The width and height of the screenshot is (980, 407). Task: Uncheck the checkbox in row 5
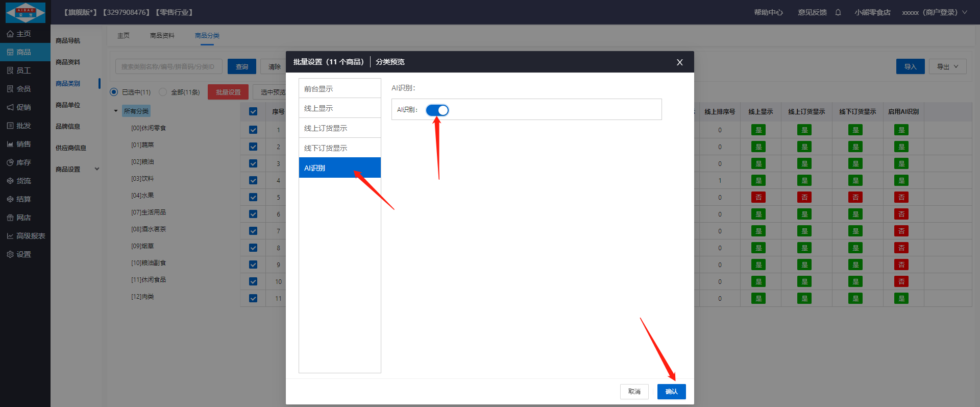[x=253, y=197]
